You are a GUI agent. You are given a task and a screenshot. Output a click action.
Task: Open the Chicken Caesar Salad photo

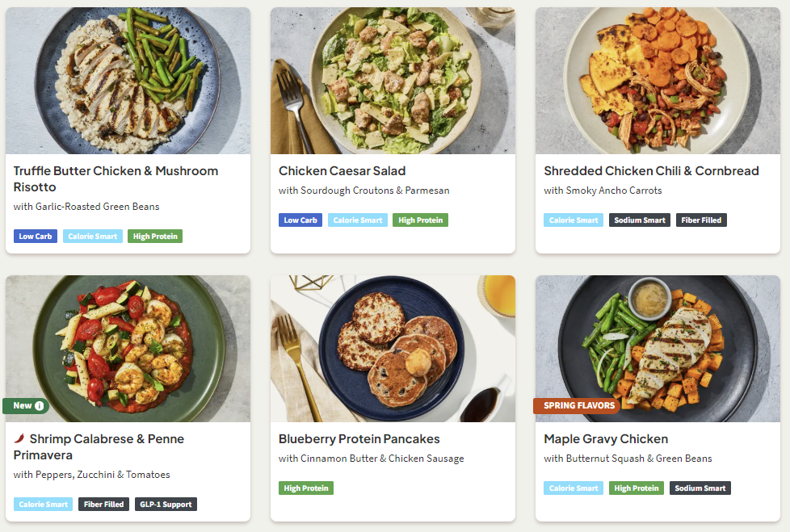click(x=393, y=81)
